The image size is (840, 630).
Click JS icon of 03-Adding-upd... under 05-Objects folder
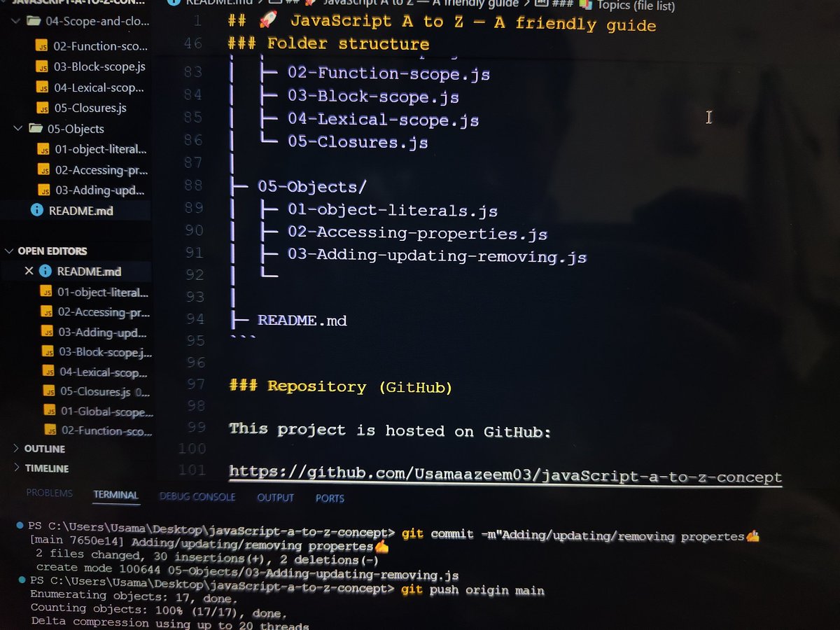[x=43, y=190]
